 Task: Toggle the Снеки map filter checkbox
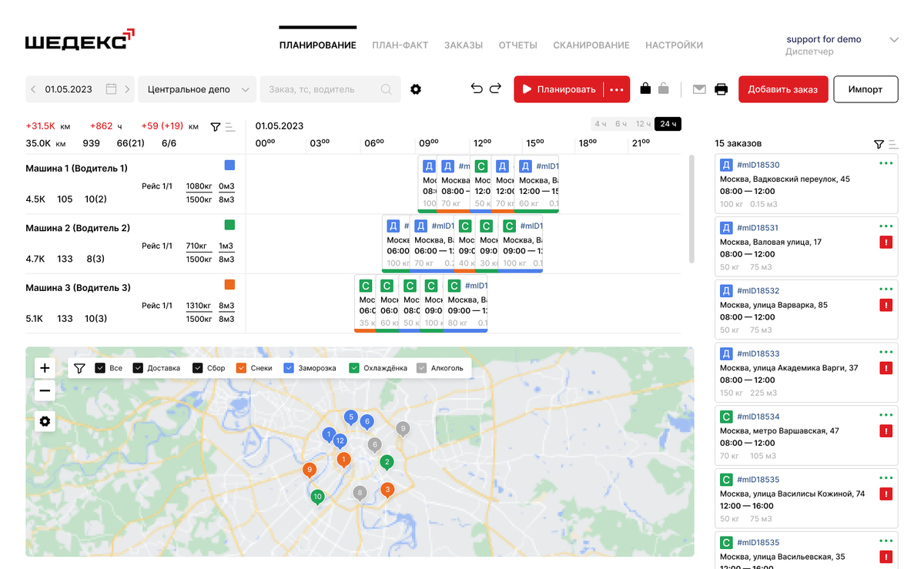[x=241, y=368]
